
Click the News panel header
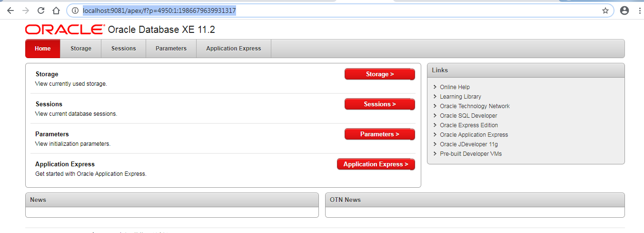[x=172, y=200]
